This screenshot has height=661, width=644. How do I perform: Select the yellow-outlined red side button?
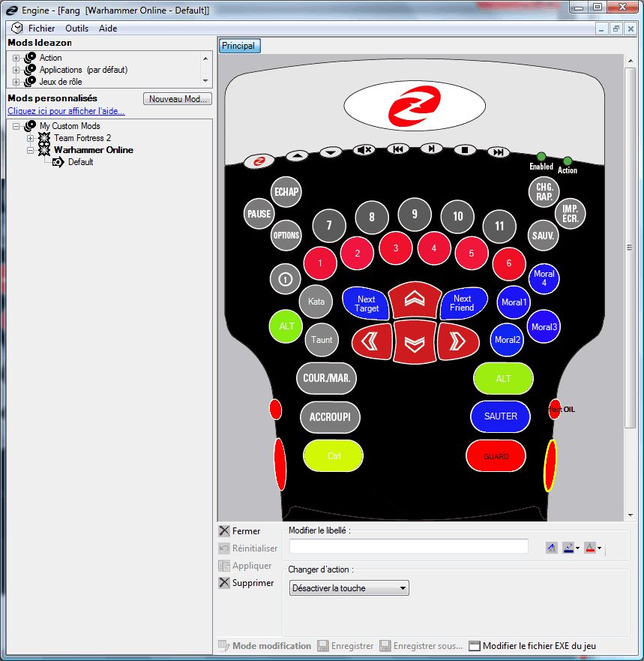(550, 465)
